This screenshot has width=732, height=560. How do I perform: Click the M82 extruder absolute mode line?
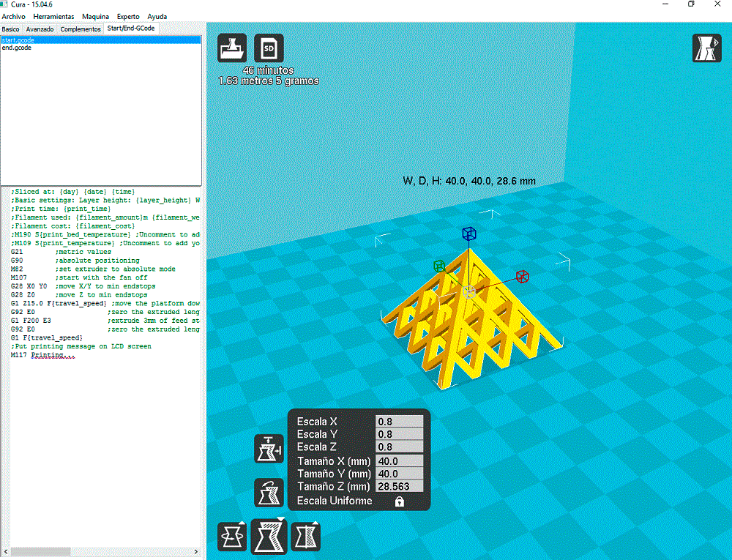coord(93,269)
